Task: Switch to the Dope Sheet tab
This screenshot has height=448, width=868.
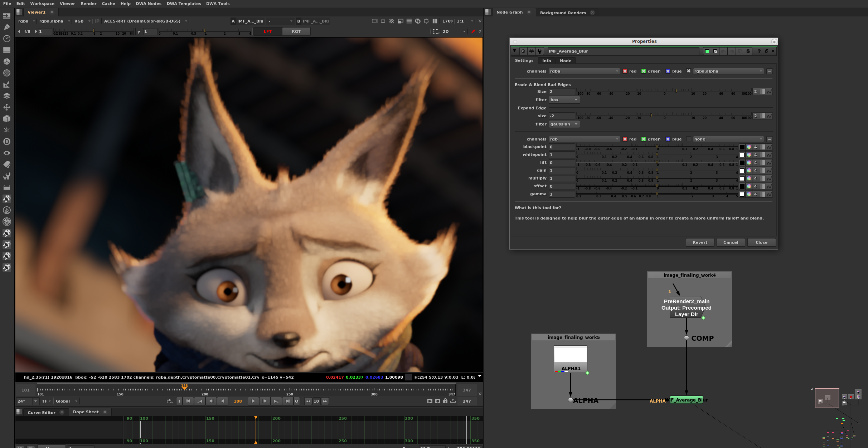Action: (86, 412)
